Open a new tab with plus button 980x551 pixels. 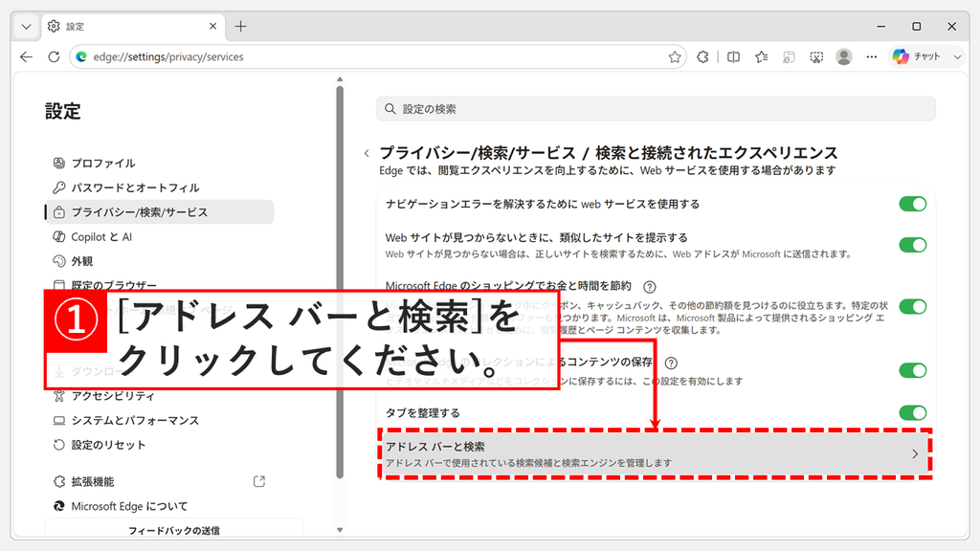tap(240, 26)
